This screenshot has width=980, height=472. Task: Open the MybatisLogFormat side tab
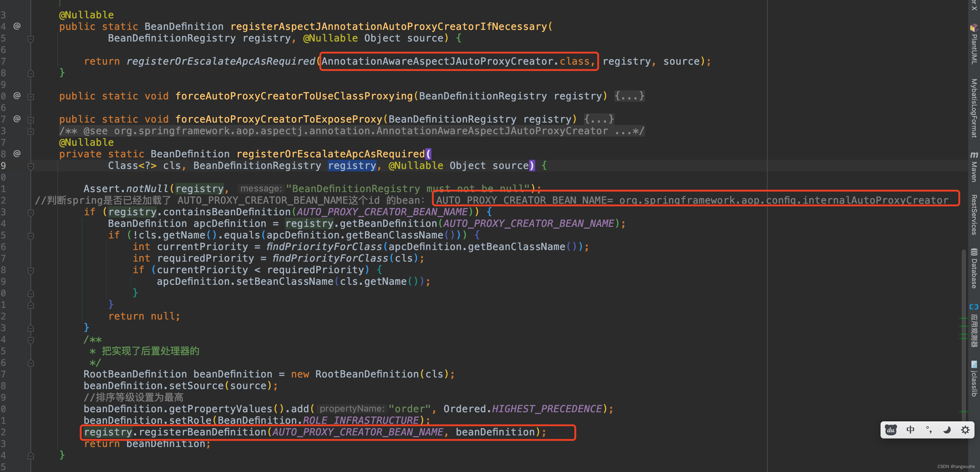974,108
